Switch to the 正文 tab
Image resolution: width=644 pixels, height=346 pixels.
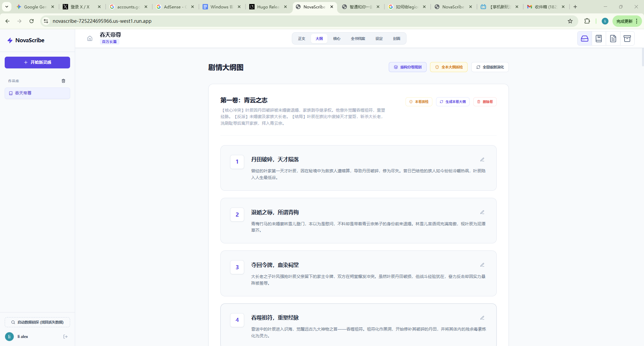click(301, 38)
